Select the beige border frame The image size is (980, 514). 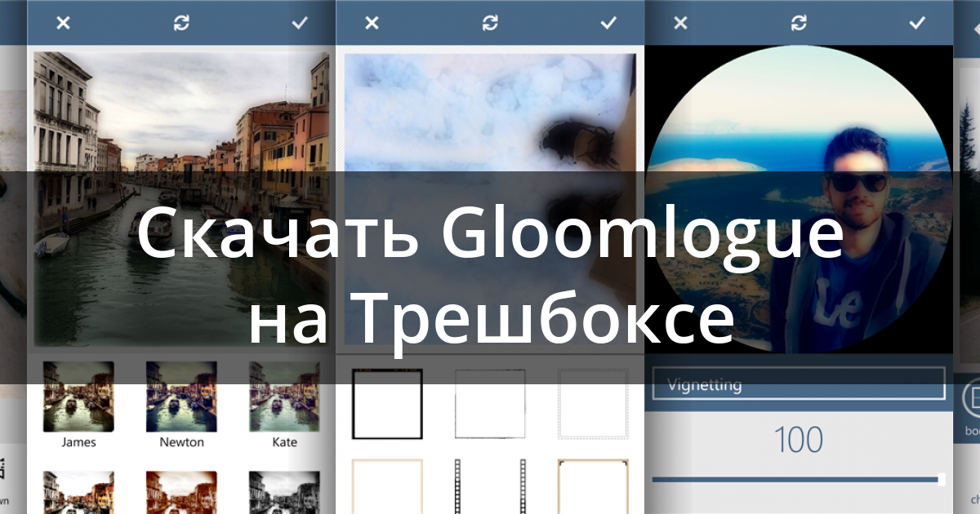(x=387, y=486)
